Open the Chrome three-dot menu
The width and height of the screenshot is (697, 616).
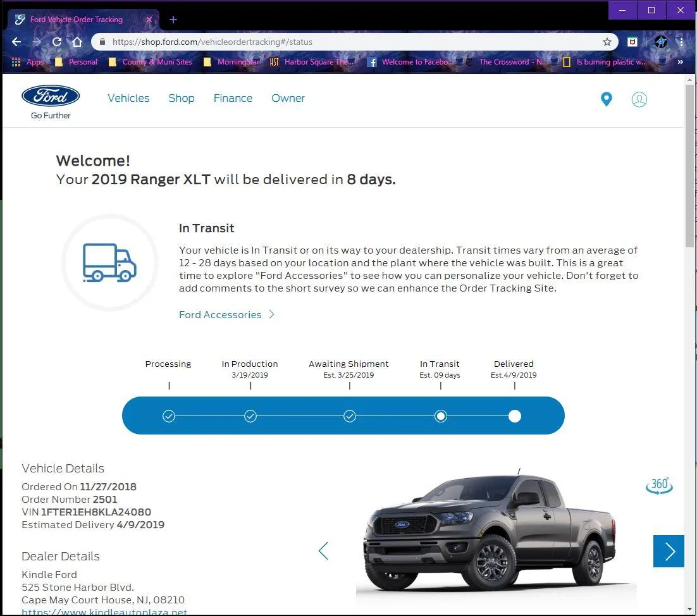coord(681,42)
